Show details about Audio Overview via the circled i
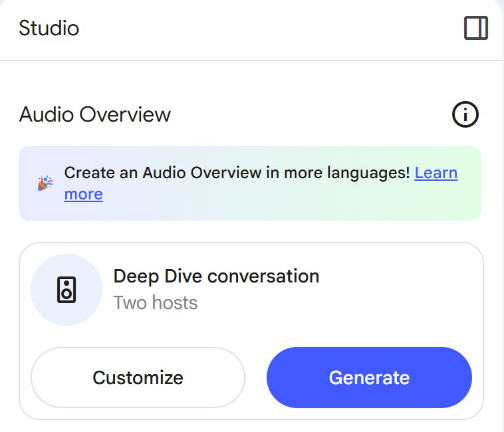Image resolution: width=504 pixels, height=432 pixels. [x=465, y=114]
